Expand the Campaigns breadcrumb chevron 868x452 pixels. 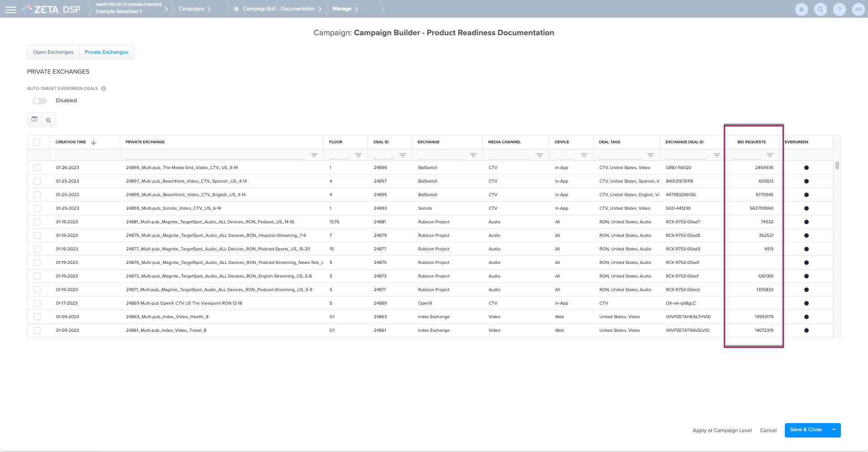click(209, 9)
